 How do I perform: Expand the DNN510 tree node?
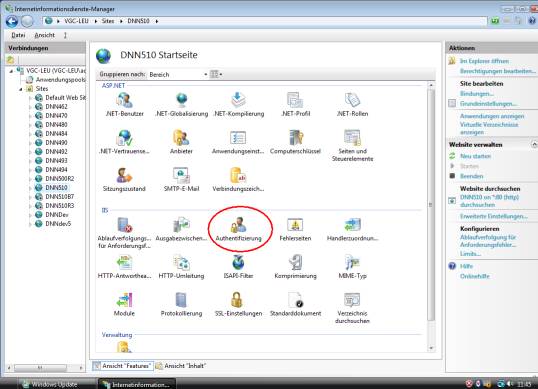pyautogui.click(x=30, y=188)
